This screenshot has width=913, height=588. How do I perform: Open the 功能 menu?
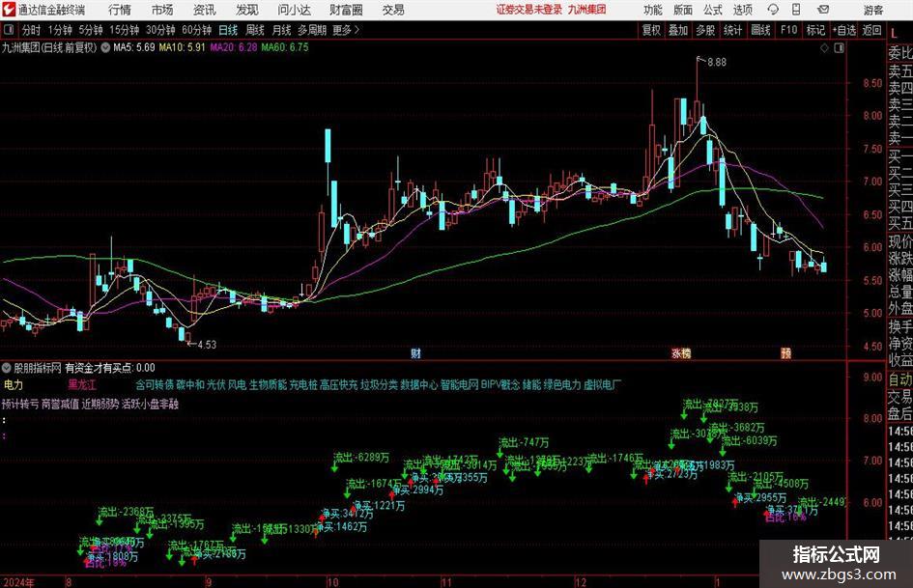(653, 10)
